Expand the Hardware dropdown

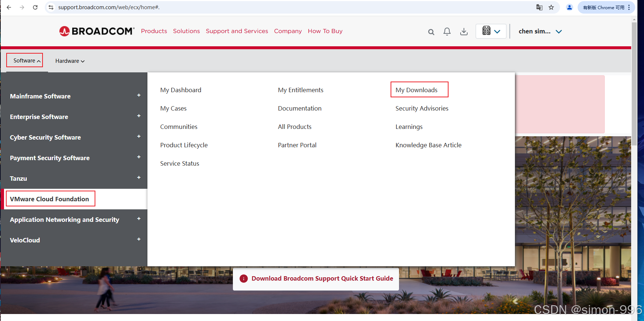click(70, 61)
